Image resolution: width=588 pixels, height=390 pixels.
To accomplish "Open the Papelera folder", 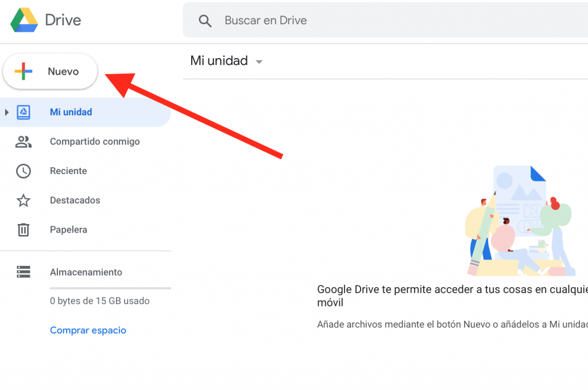I will tap(86, 230).
